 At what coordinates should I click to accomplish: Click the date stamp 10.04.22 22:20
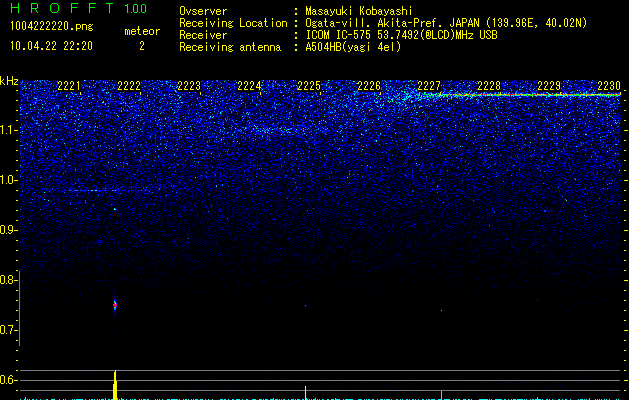click(51, 46)
